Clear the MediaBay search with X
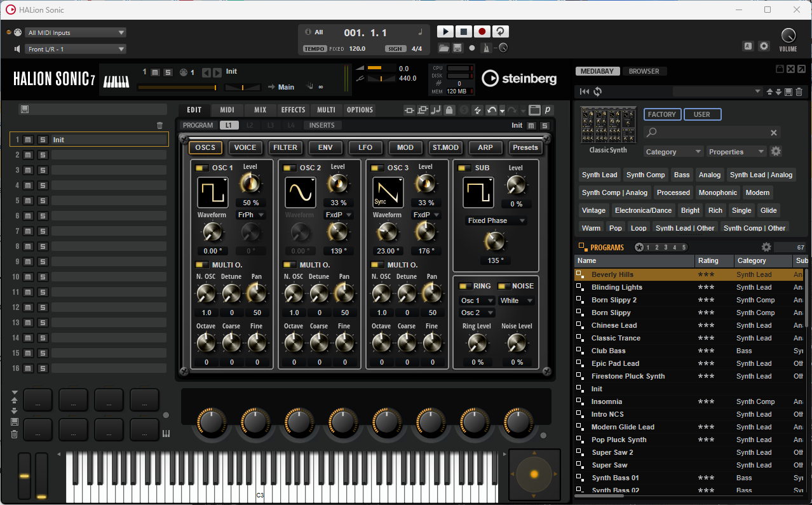The width and height of the screenshot is (812, 505). tap(774, 133)
